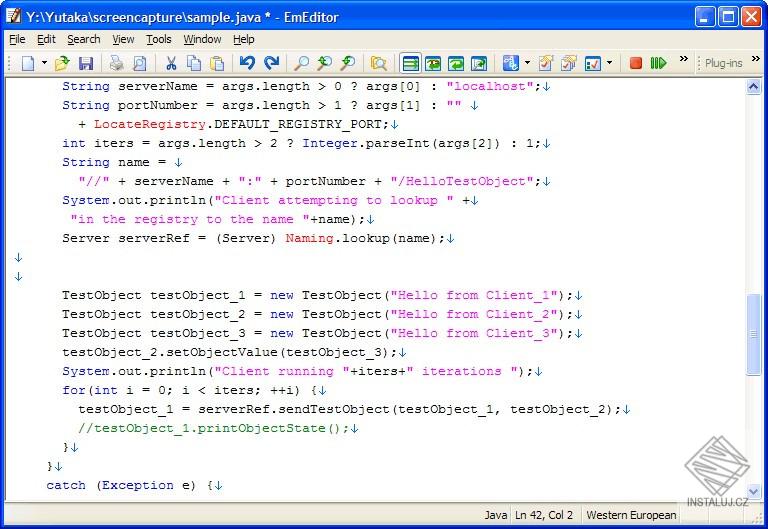Screen dimensions: 768x529
Task: Expand the Plug-ins toolbar overflow chevron
Action: pyautogui.click(x=756, y=59)
